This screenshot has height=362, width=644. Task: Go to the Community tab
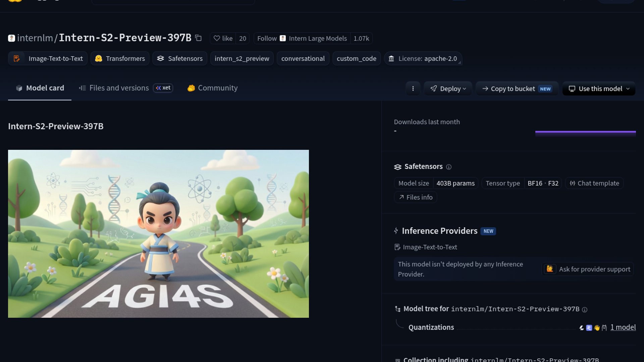click(x=212, y=88)
